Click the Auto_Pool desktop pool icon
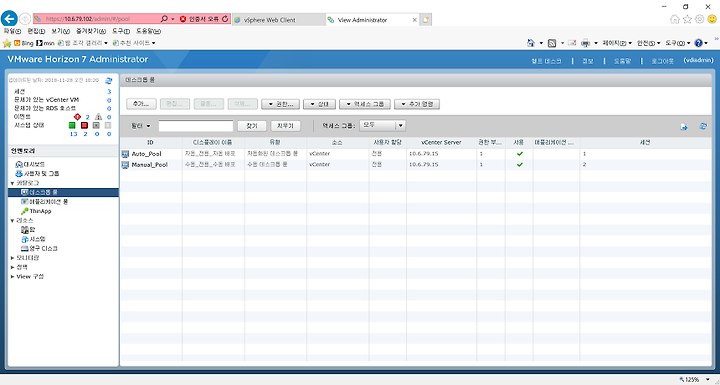This screenshot has width=720, height=385. click(x=125, y=153)
